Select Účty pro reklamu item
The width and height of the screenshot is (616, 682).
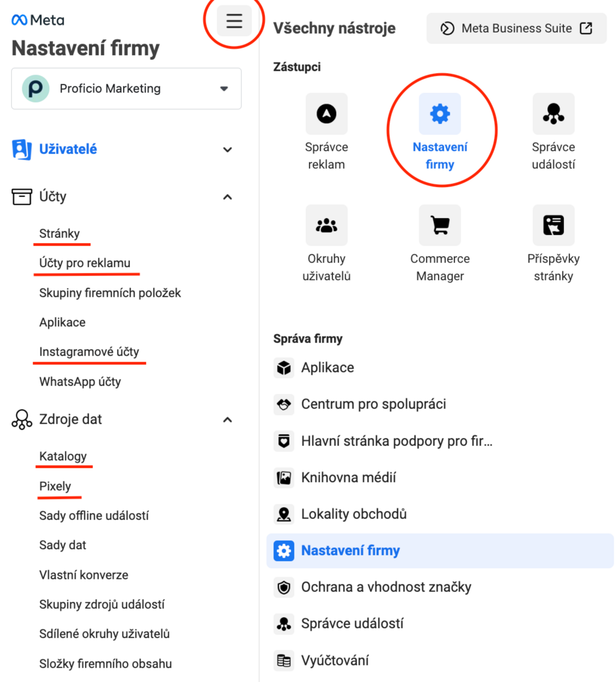point(85,263)
